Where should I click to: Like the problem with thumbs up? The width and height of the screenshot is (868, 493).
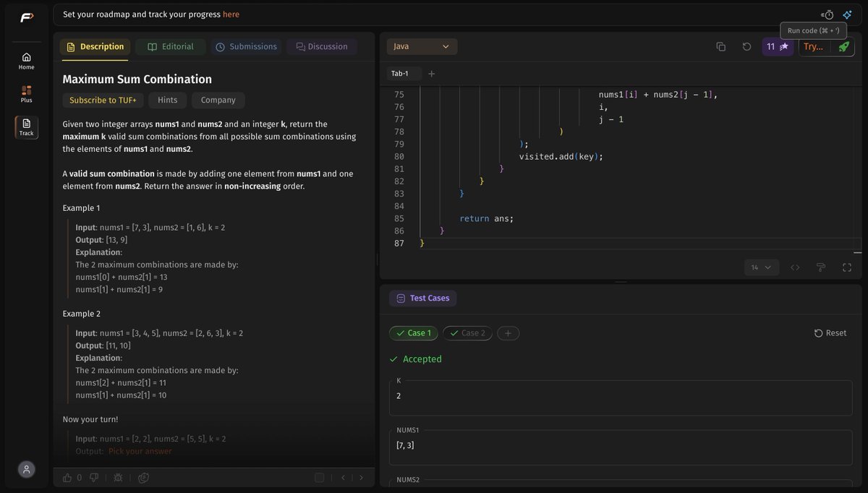(67, 478)
